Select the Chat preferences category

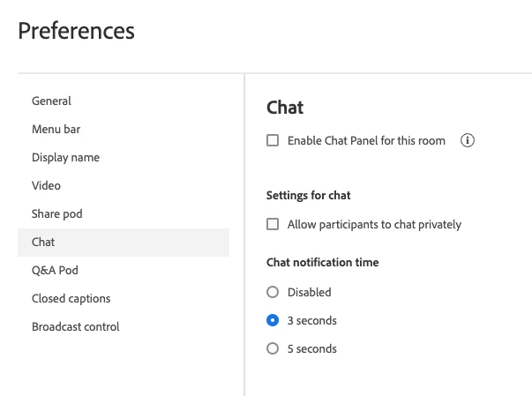click(x=43, y=243)
